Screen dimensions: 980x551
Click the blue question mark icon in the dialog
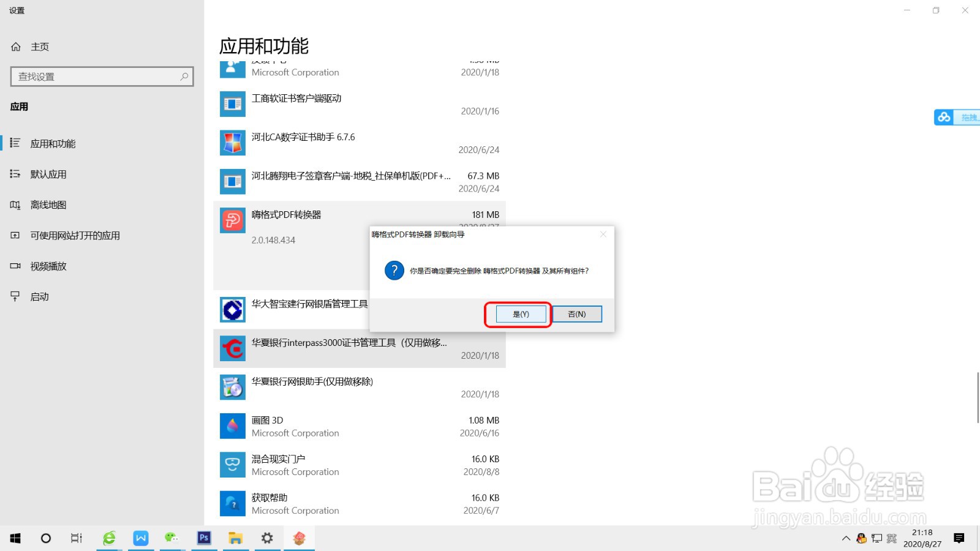click(394, 271)
